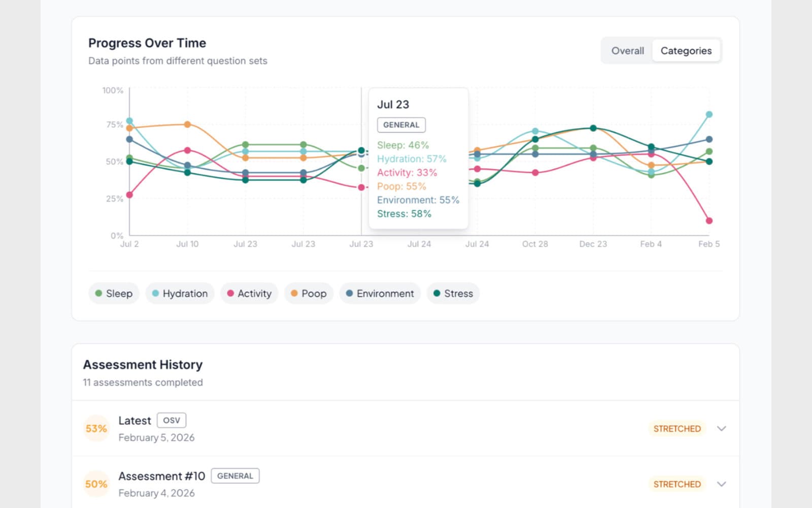Collapse the February 5 assessment row
Image resolution: width=812 pixels, height=508 pixels.
coord(721,428)
